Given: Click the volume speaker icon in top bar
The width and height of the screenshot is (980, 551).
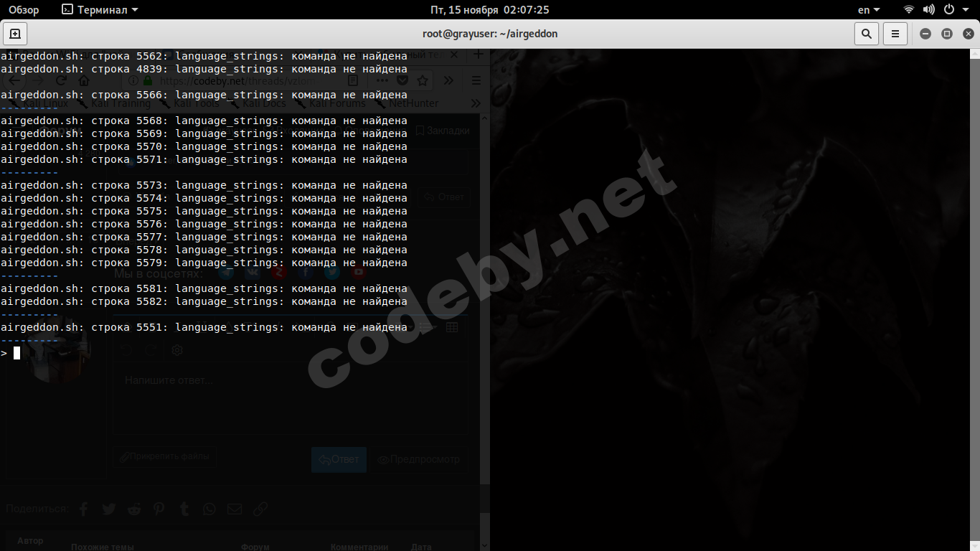Looking at the screenshot, I should coord(928,10).
